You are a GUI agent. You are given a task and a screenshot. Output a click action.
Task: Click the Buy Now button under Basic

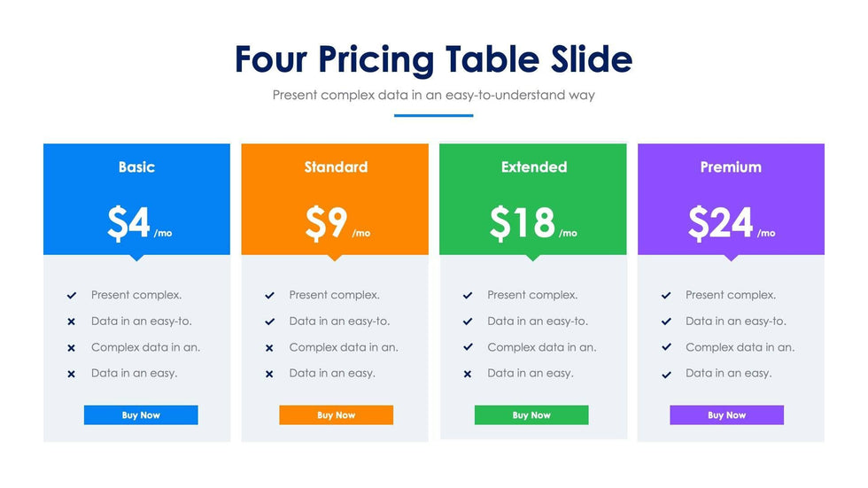(141, 414)
